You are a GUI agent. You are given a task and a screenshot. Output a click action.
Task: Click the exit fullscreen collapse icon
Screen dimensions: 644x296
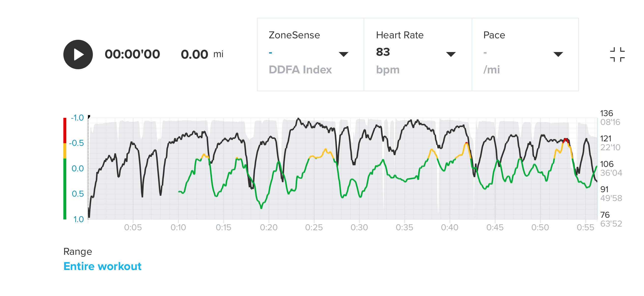coord(617,54)
